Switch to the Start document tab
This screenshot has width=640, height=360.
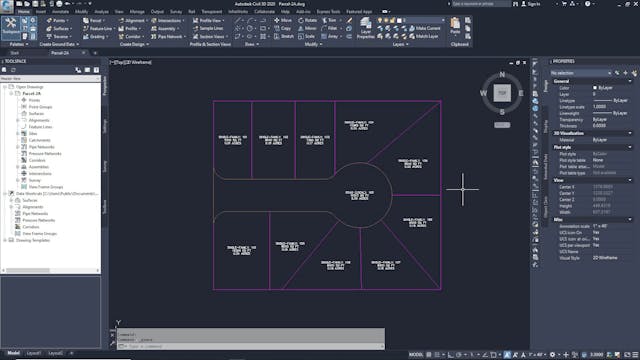(15, 53)
